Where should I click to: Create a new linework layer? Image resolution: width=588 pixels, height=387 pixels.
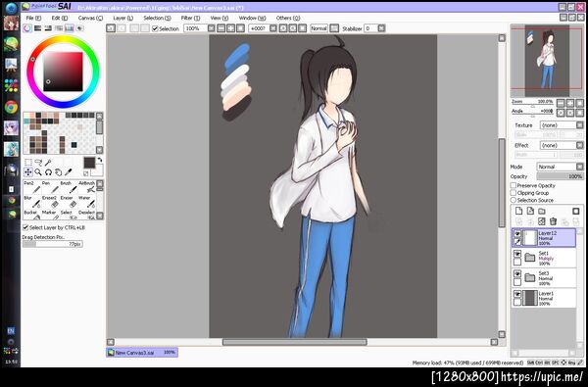pyautogui.click(x=530, y=211)
